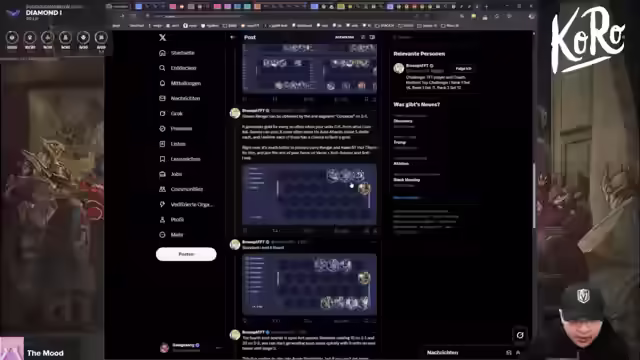
Task: Click the Jobs briefcase icon
Action: pyautogui.click(x=162, y=174)
